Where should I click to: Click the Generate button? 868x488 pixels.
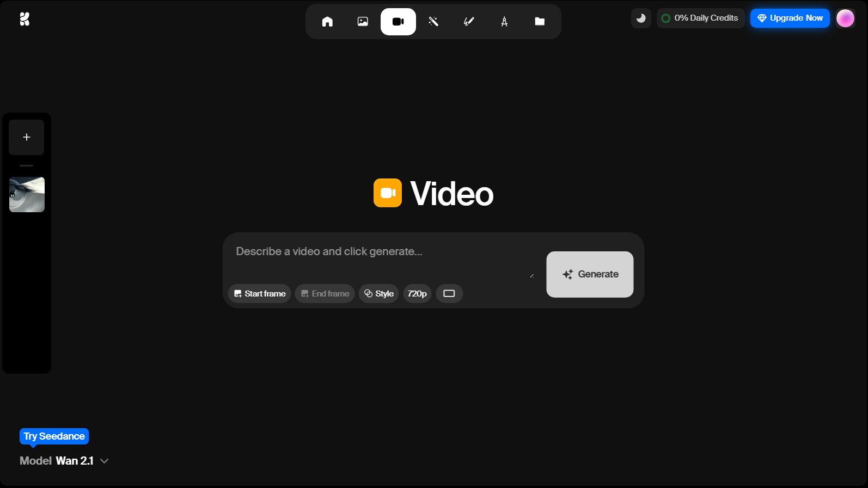[x=590, y=274]
